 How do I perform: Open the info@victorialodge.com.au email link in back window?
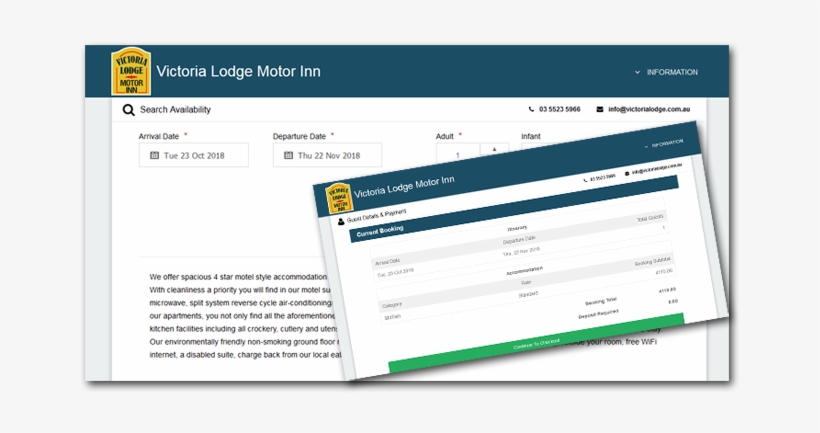649,109
